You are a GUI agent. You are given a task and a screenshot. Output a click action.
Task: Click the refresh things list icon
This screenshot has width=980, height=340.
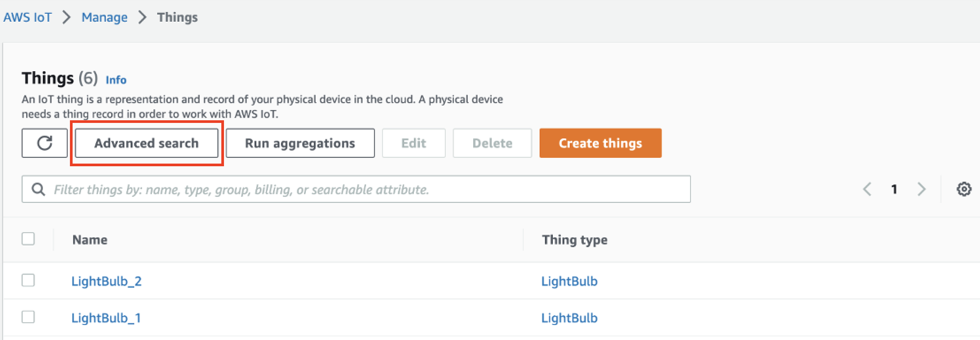[x=45, y=143]
